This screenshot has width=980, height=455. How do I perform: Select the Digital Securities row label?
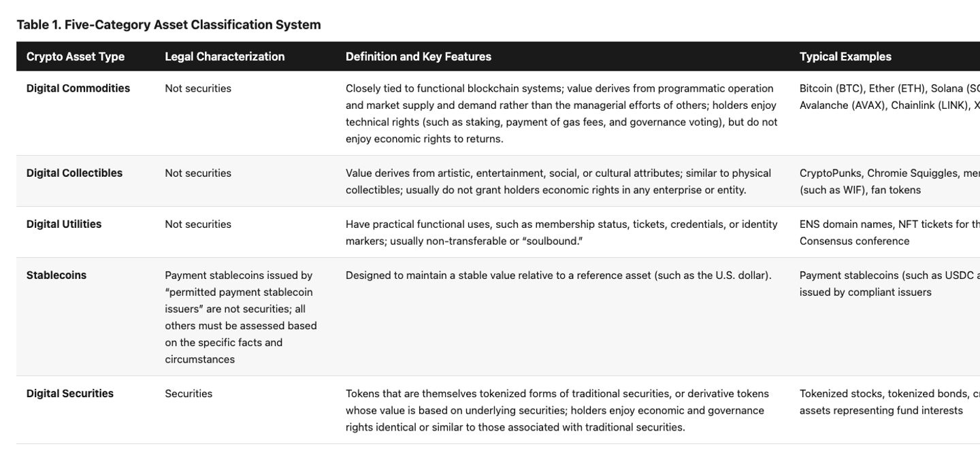pyautogui.click(x=70, y=394)
